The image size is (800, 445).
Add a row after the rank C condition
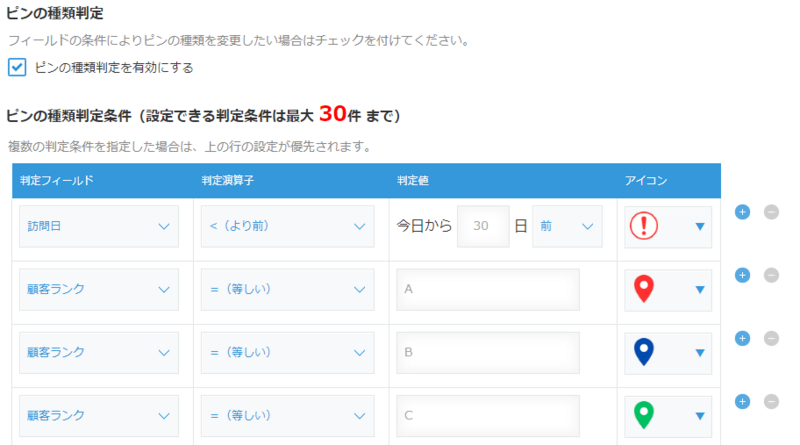[742, 401]
